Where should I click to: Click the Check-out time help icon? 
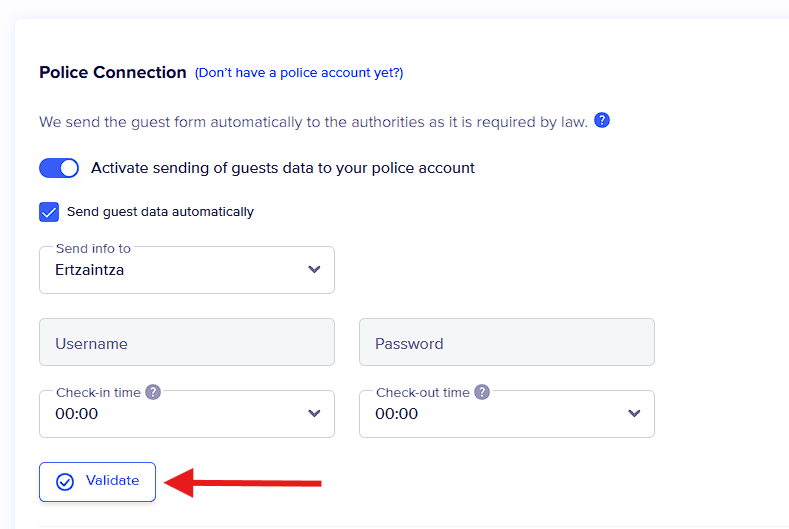pos(482,392)
